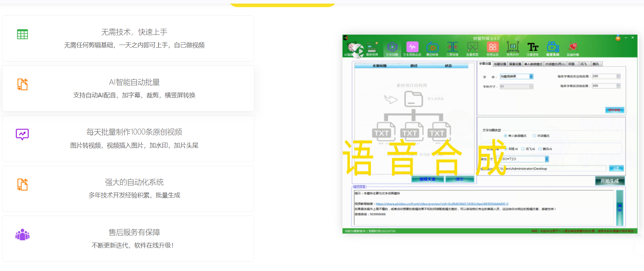Screen dimensions: 644x271
Task: Click the purple chart icon beside 每天批量制作1000条原创视频
Action: (x=22, y=134)
